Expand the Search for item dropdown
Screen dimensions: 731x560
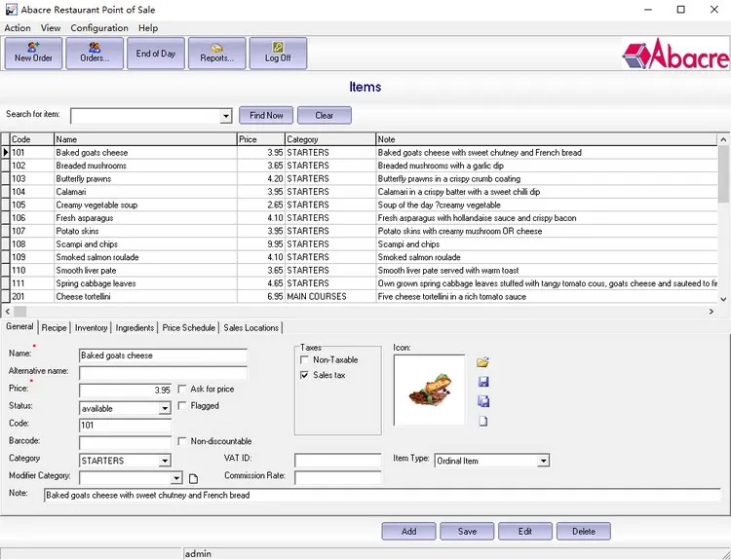tap(226, 116)
